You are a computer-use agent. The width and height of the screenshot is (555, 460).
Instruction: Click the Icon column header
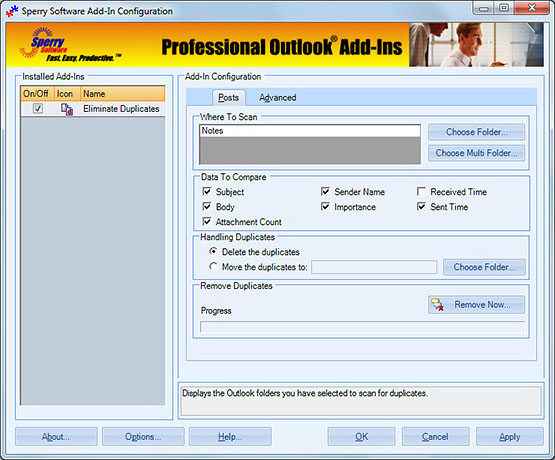point(67,94)
